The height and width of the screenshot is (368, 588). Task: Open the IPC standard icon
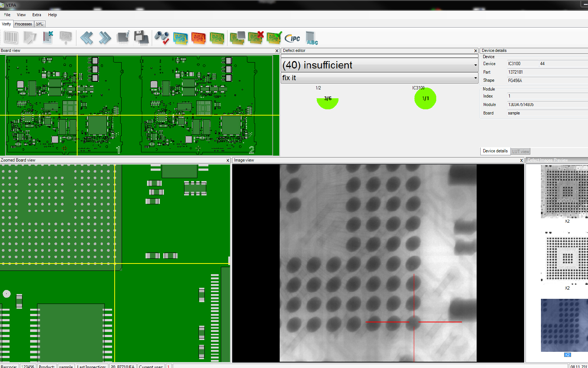(x=293, y=38)
